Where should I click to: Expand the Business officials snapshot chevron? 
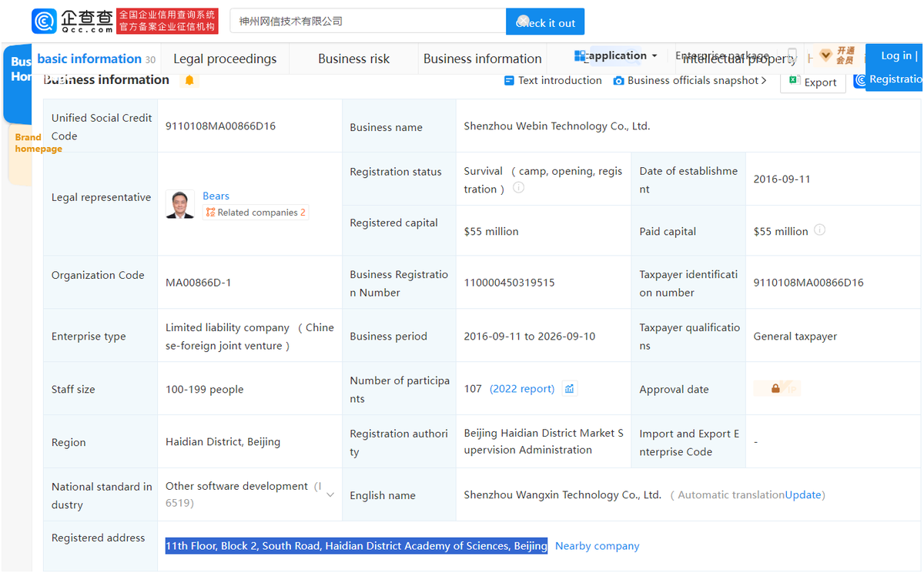(763, 81)
